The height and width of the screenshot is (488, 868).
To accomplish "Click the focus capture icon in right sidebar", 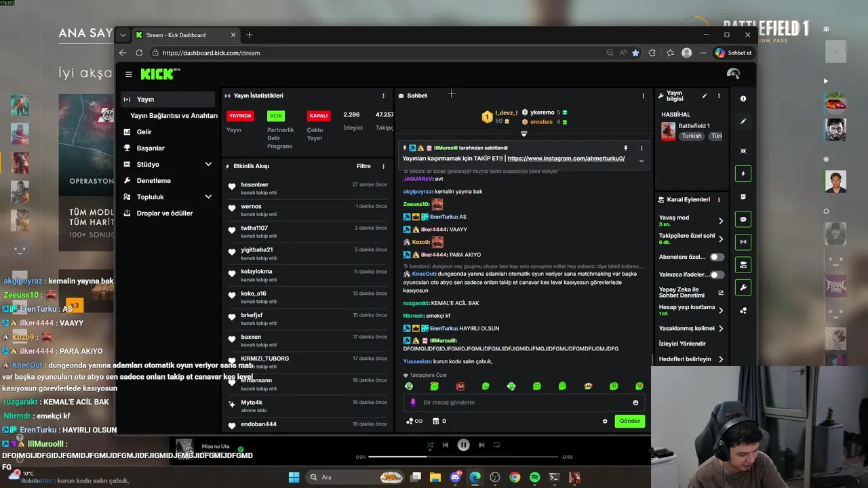I will pyautogui.click(x=743, y=151).
